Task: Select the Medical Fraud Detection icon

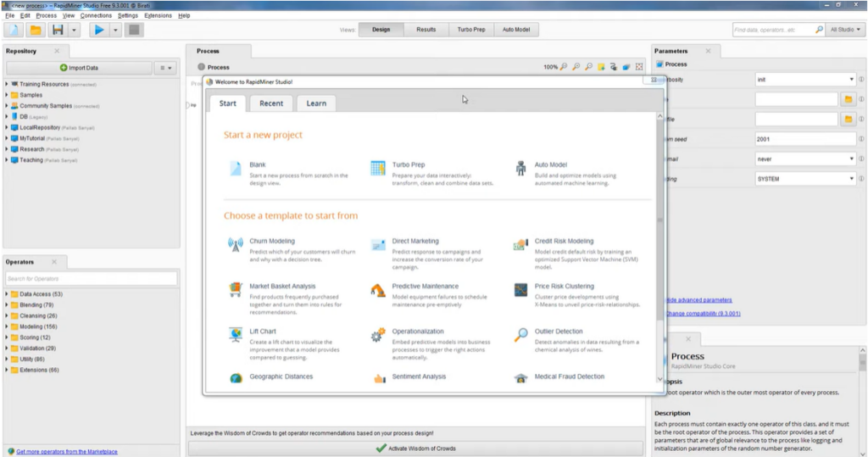Action: click(x=521, y=378)
